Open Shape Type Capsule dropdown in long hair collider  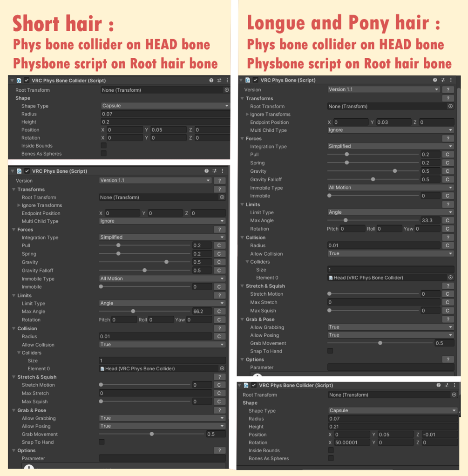click(393, 410)
